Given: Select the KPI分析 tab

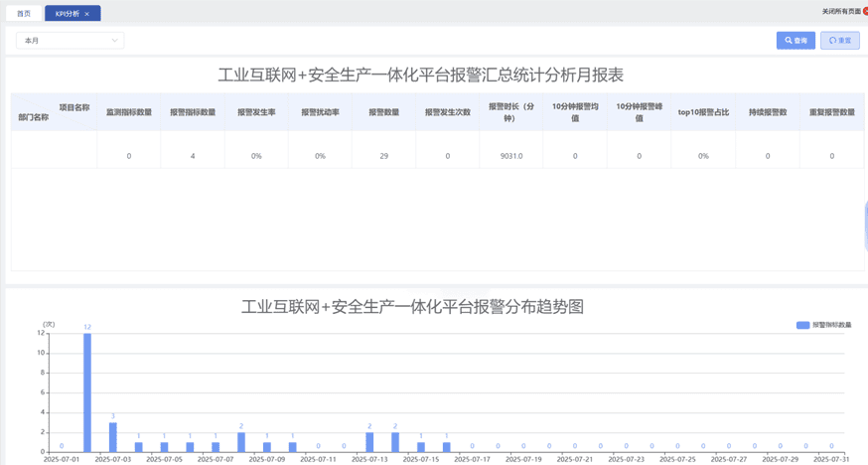Looking at the screenshot, I should [67, 14].
